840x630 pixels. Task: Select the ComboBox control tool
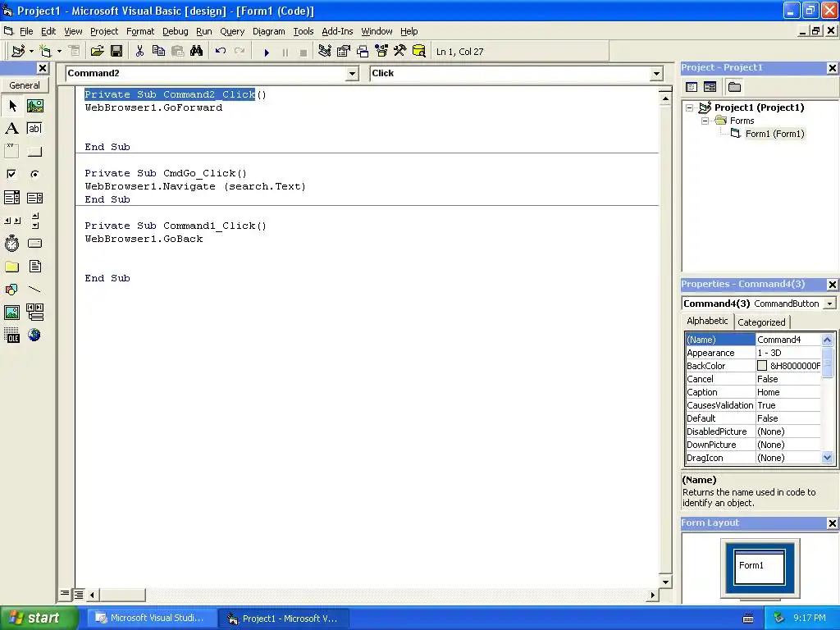(11, 198)
